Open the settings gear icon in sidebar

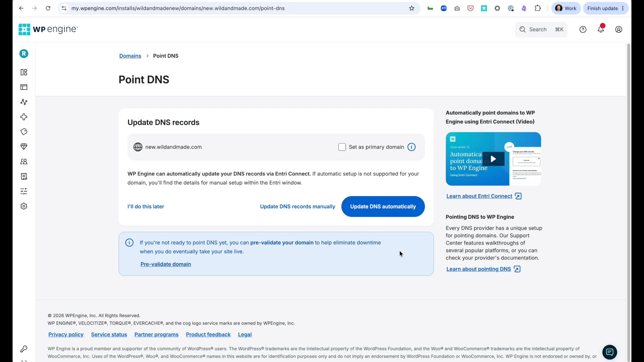click(x=24, y=206)
